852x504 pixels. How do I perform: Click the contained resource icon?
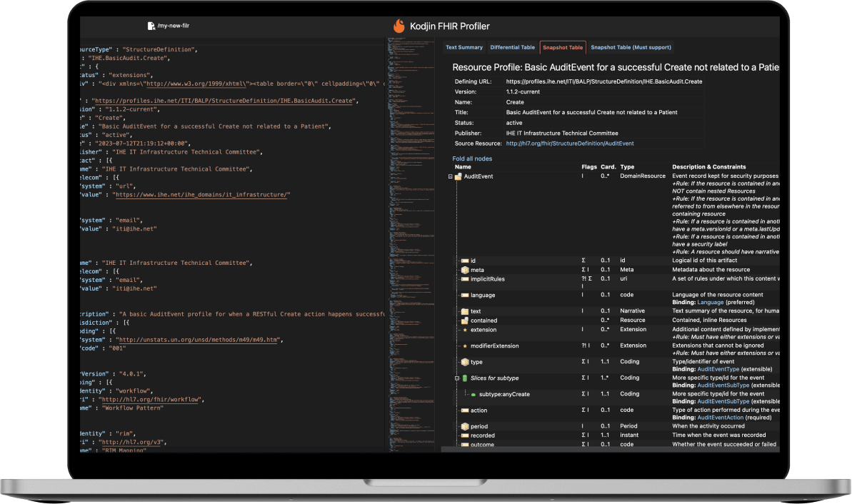(465, 321)
